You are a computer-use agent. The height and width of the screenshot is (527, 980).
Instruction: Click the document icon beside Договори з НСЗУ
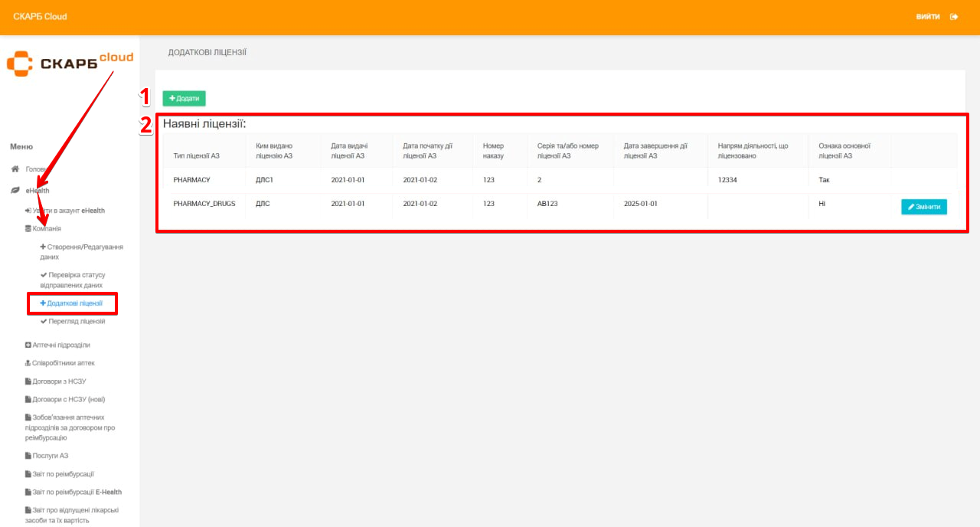point(28,381)
